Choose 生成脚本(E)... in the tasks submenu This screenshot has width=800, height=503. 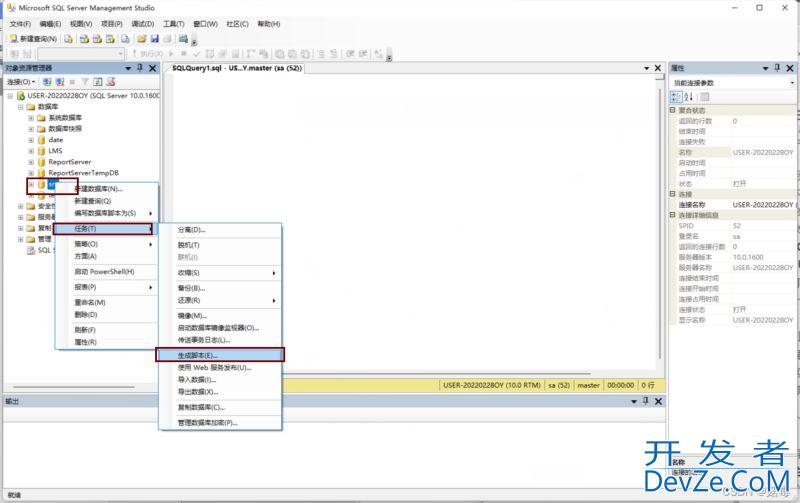(220, 355)
